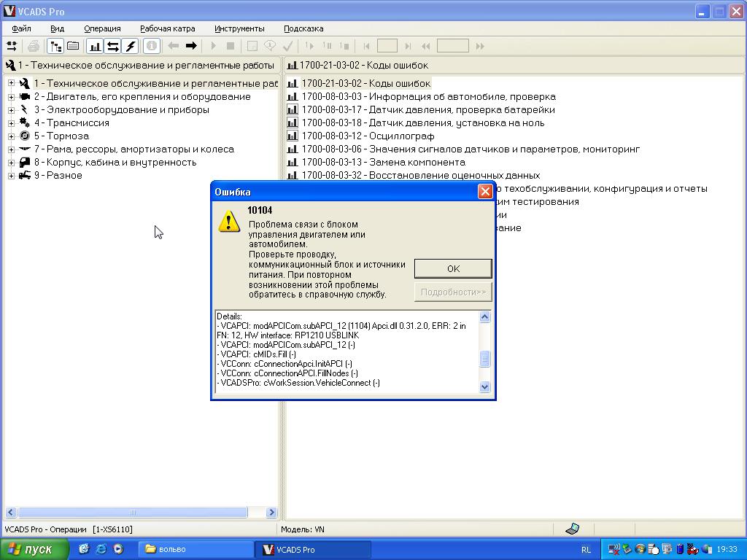Expand node 3 - Электрооборудование и приборы
The image size is (747, 560).
tap(11, 109)
